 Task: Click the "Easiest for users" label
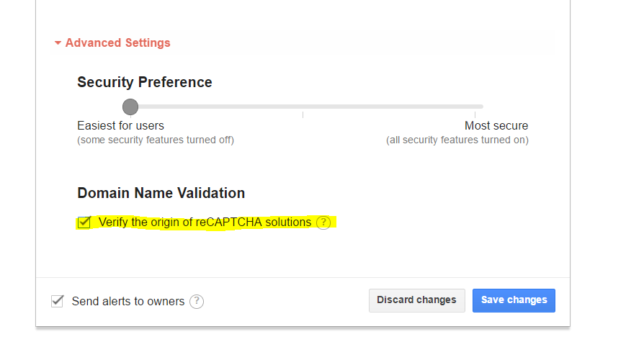point(120,126)
